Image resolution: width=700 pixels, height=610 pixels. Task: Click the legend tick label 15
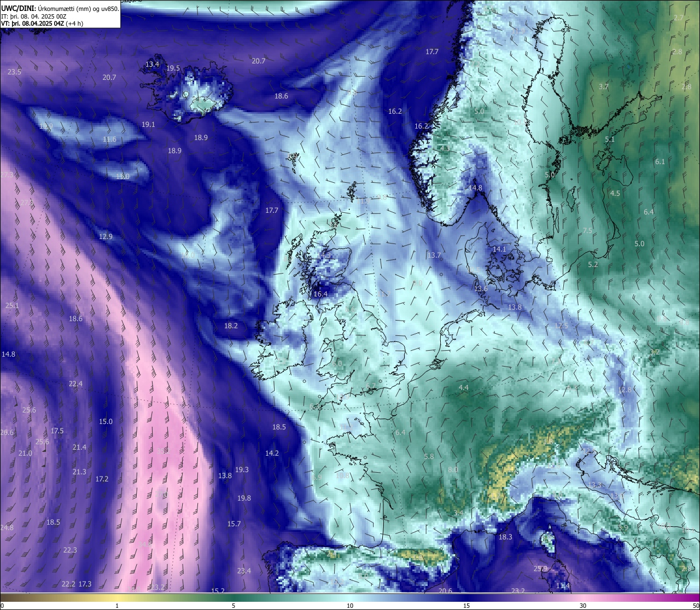(466, 606)
